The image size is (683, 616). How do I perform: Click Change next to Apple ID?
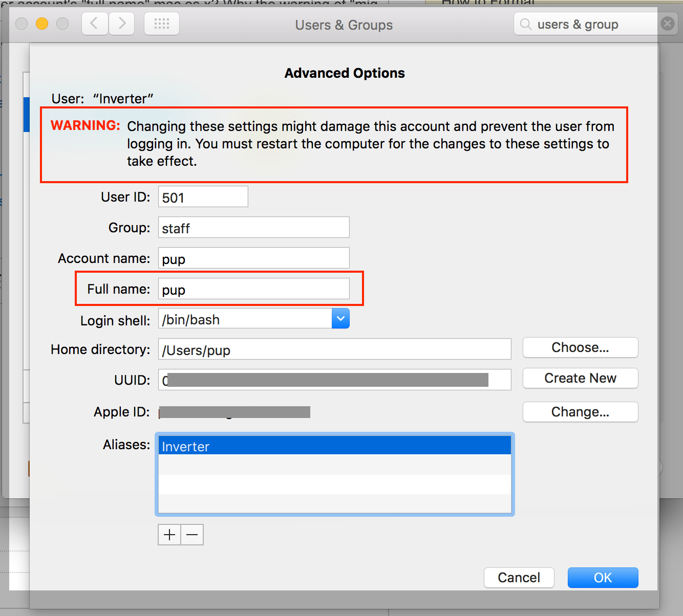tap(580, 412)
